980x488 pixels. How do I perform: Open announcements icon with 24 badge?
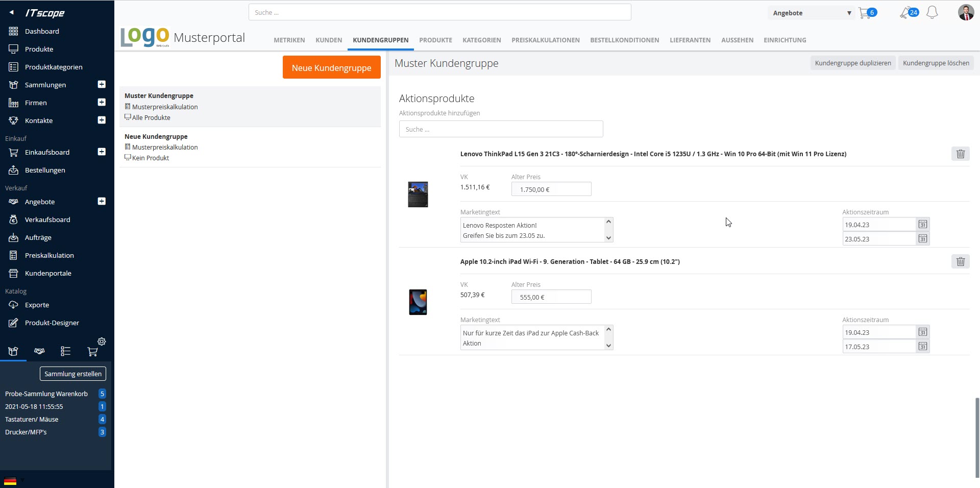tap(909, 13)
